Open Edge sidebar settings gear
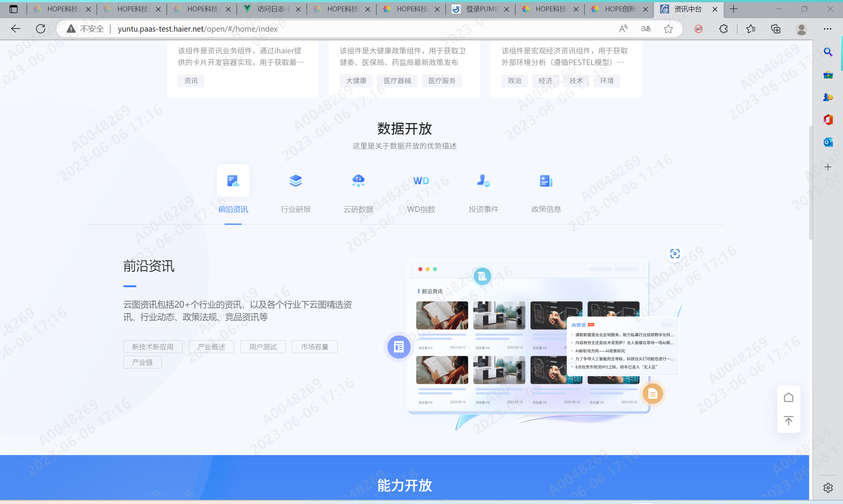 point(828,488)
